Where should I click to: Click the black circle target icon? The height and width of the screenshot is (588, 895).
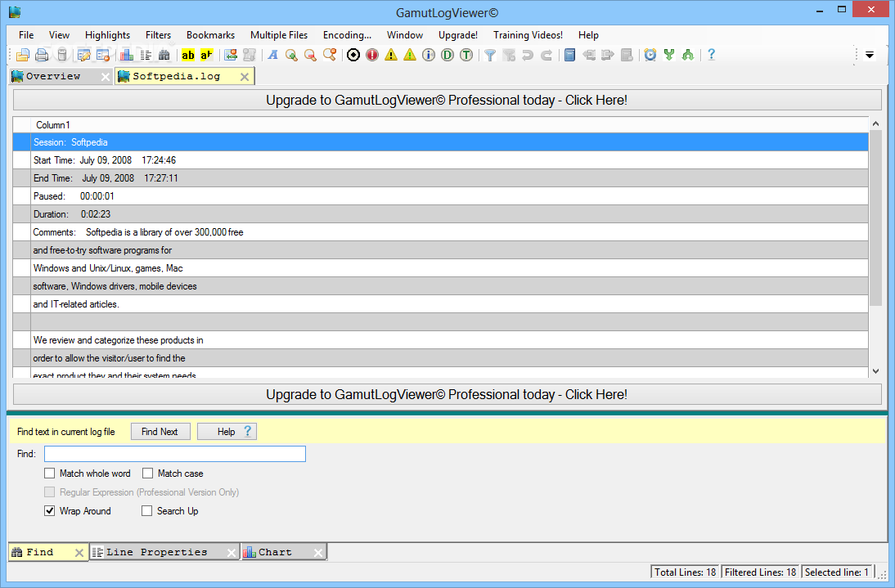[x=353, y=56]
